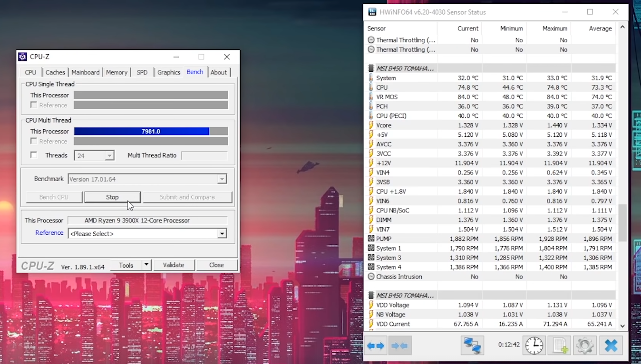Click the voltage icon next to +12V
The image size is (641, 364).
point(371,163)
